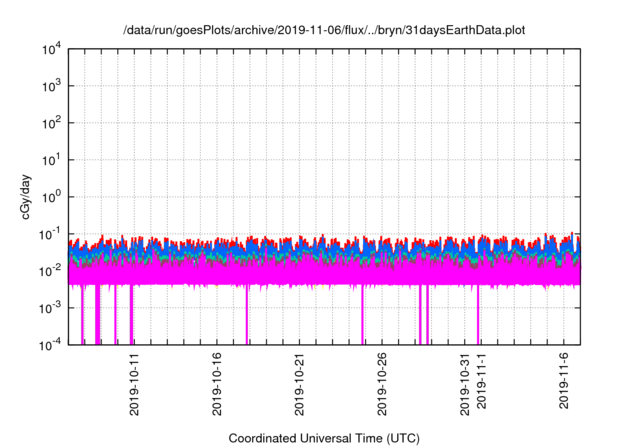Select the 2019-10-16 date tick label
640x448 pixels.
(x=217, y=384)
